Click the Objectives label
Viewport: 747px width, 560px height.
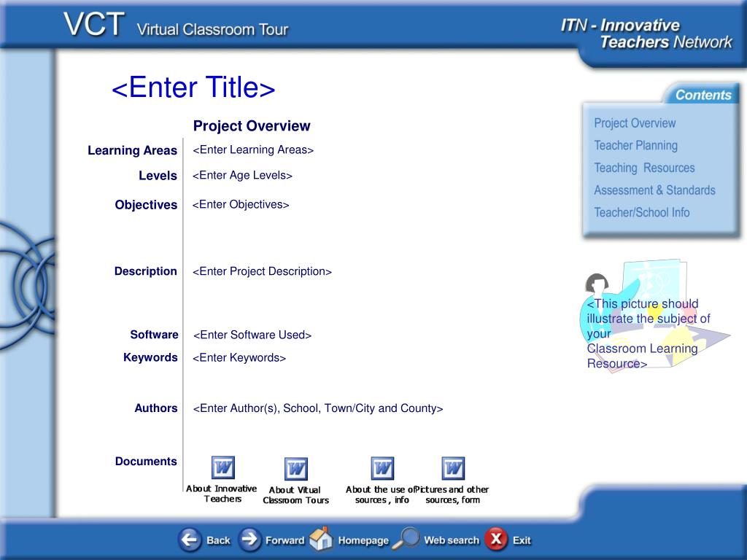[146, 205]
